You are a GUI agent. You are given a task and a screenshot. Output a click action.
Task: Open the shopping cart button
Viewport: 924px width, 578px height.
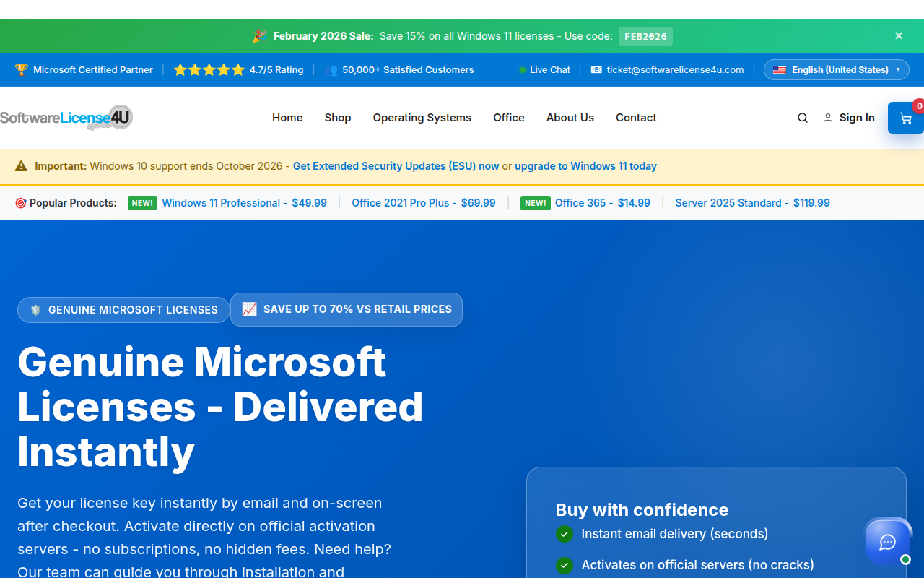pyautogui.click(x=906, y=118)
